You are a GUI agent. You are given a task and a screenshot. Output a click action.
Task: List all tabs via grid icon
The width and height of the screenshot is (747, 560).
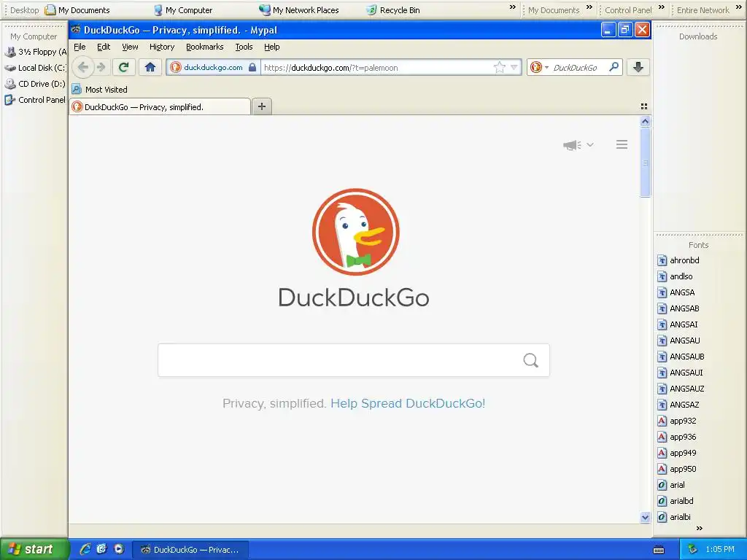(644, 106)
